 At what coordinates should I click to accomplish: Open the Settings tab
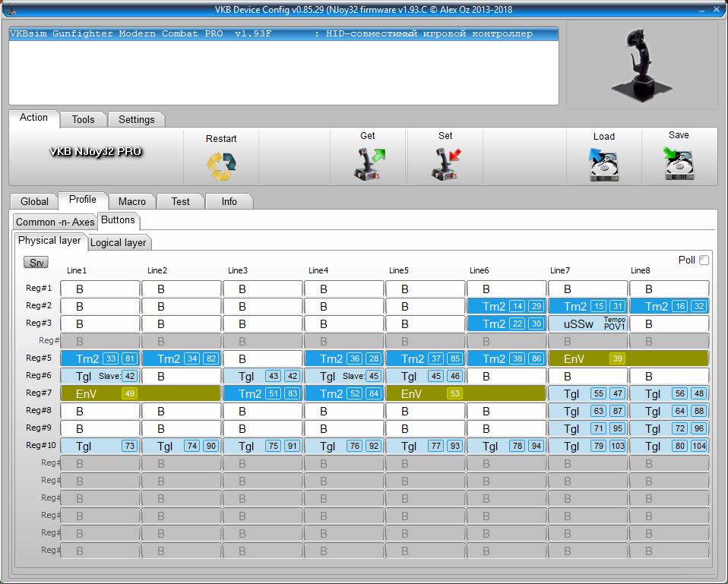click(x=137, y=120)
